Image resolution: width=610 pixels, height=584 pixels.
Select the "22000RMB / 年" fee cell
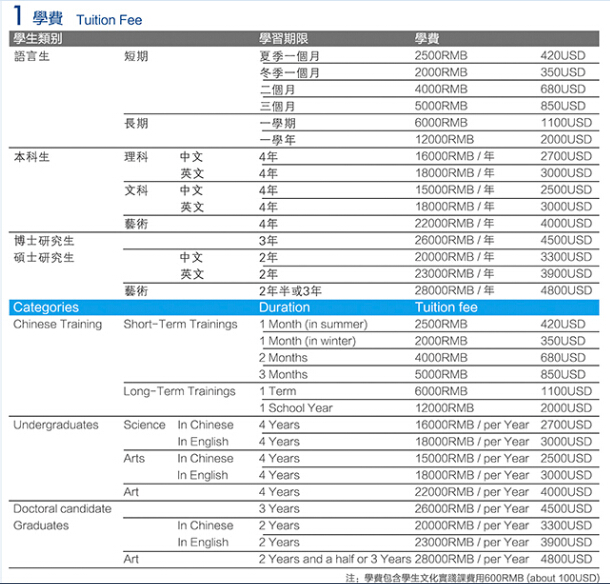pos(454,223)
